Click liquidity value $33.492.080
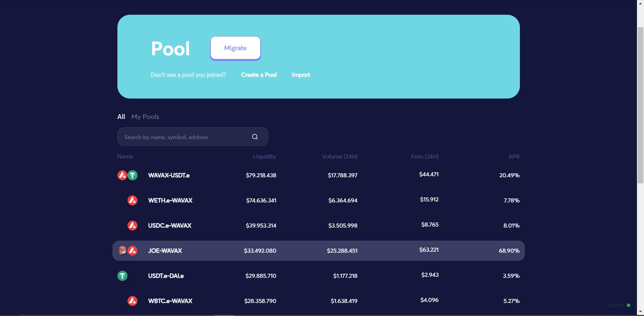 coord(260,251)
